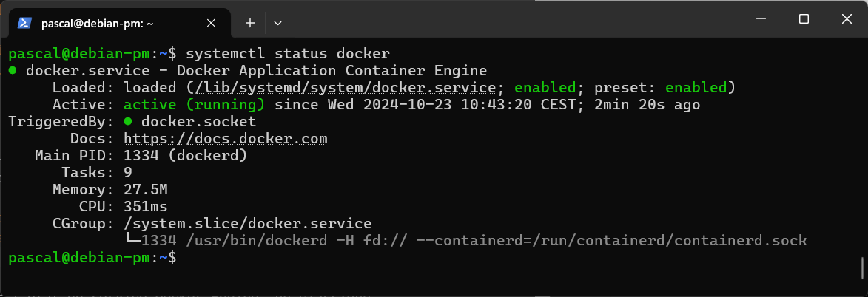The width and height of the screenshot is (868, 297).
Task: Minimize the terminal window
Action: (x=761, y=18)
